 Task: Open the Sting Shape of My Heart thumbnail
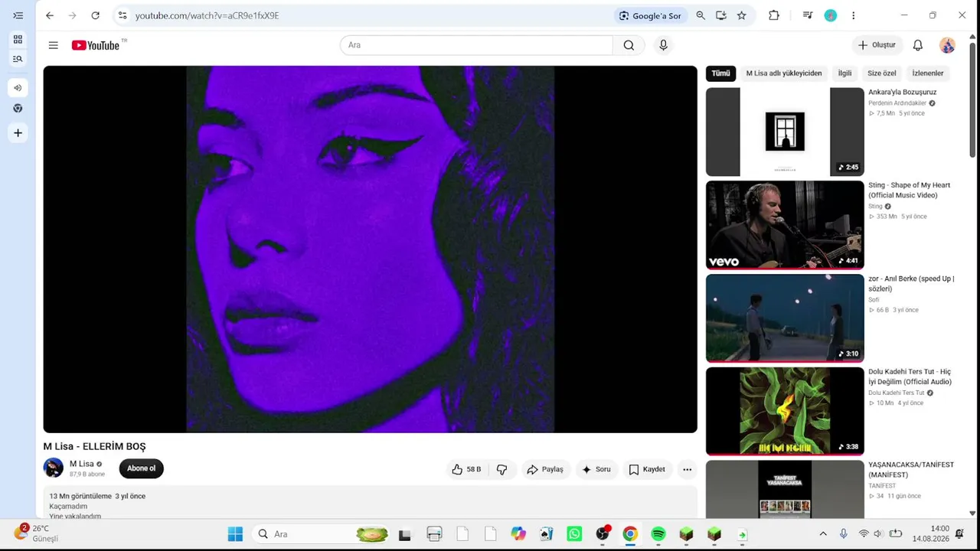pos(785,225)
